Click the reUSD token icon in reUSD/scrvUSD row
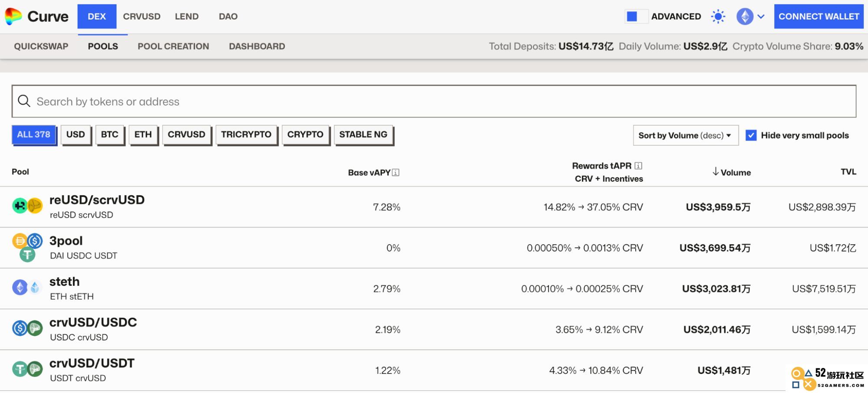 (20, 205)
